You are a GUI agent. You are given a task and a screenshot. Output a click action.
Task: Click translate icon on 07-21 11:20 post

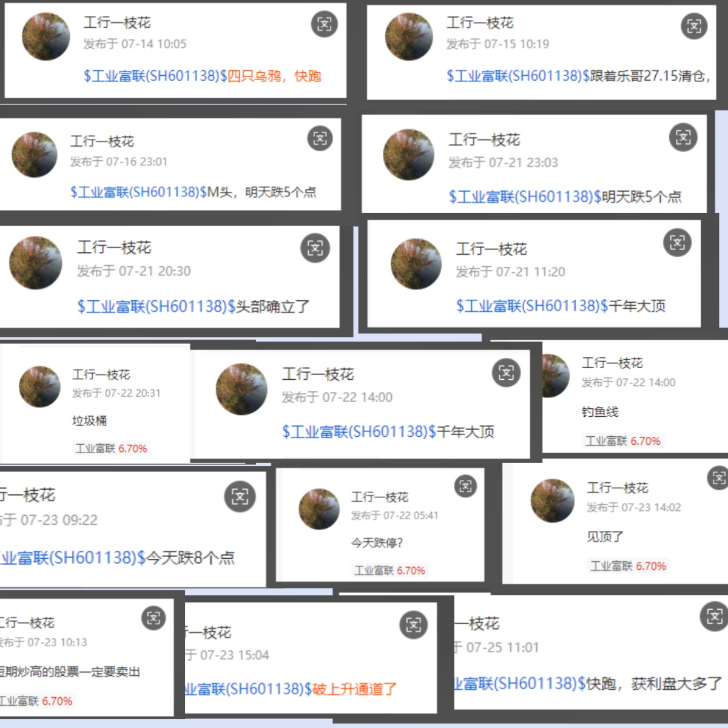click(677, 243)
